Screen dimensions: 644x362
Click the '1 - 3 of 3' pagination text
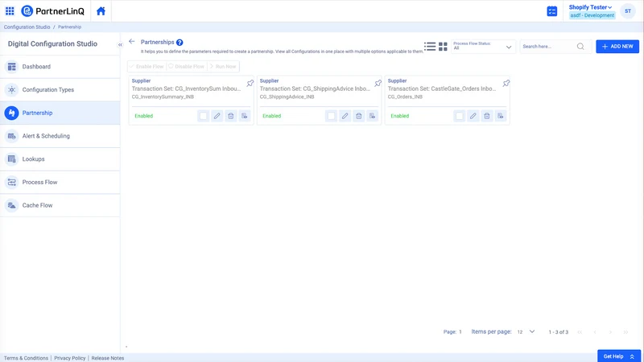click(x=559, y=332)
